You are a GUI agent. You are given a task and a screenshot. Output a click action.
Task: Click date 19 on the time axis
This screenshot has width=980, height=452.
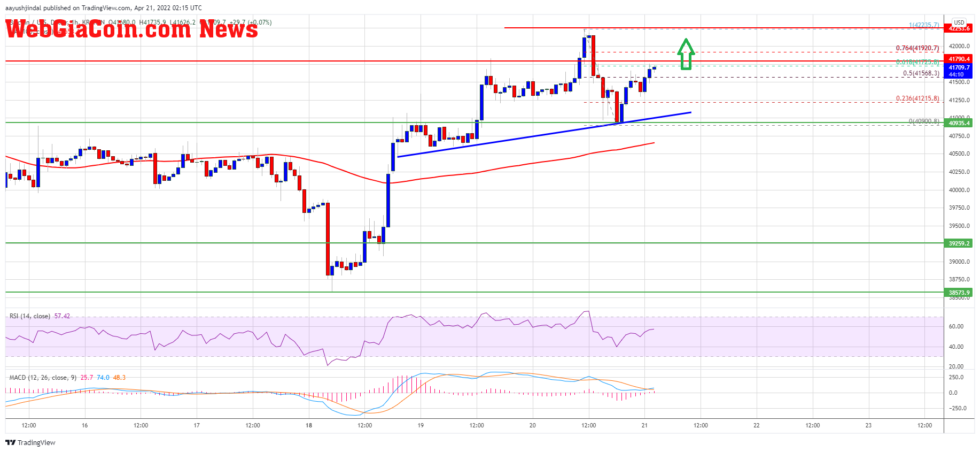tap(421, 426)
